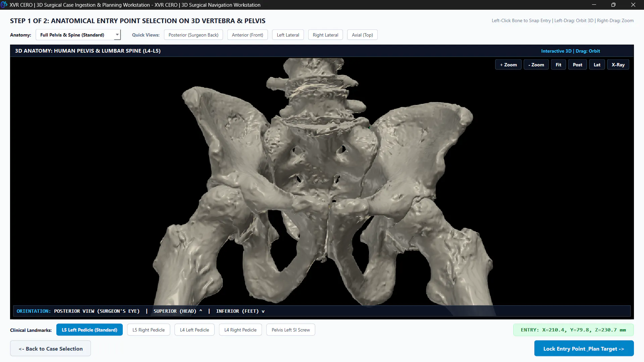Viewport: 644px width, 362px height.
Task: Click Lock Entry Point, Plan Target button
Action: [584, 349]
